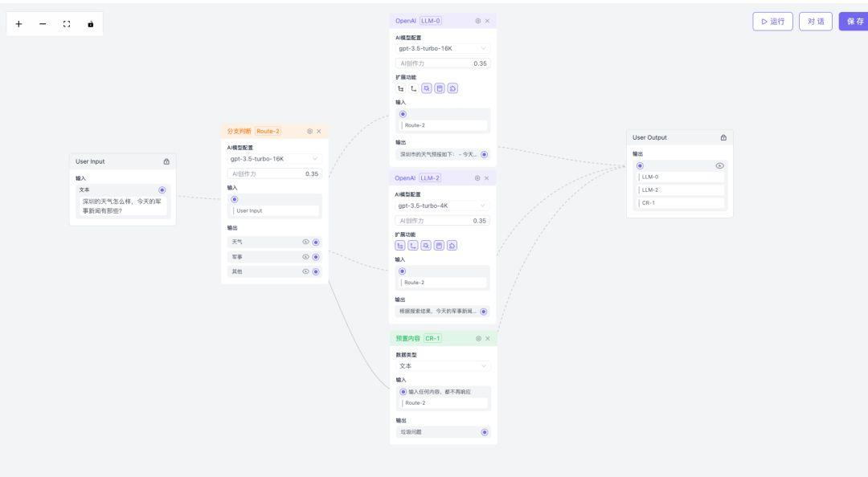Viewport: 868px width, 477px height.
Task: Open the 对话 chat button
Action: [x=815, y=22]
